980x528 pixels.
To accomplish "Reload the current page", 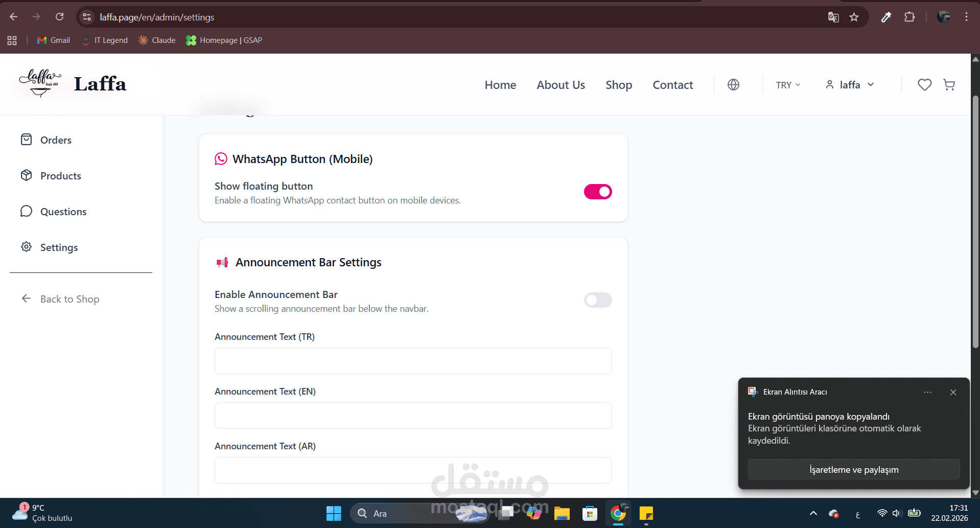I will pos(60,17).
